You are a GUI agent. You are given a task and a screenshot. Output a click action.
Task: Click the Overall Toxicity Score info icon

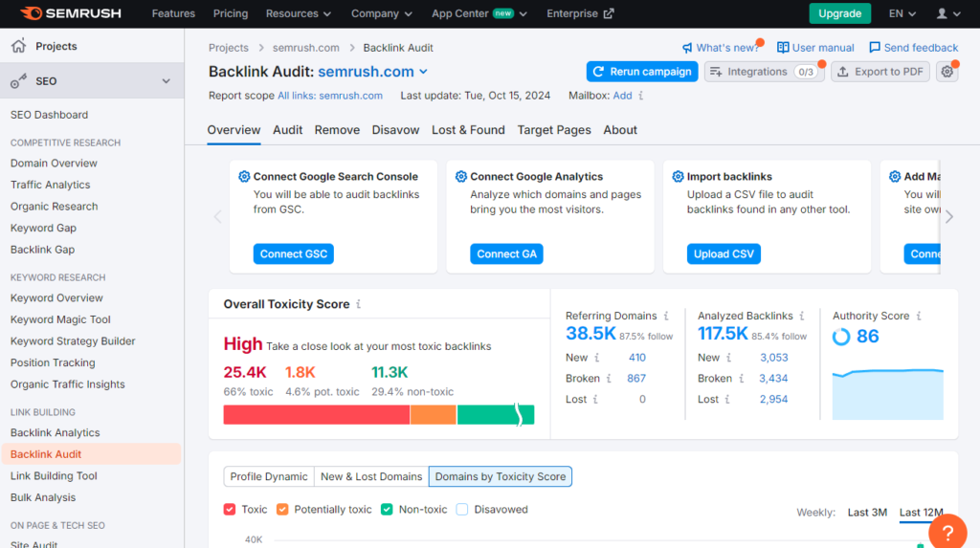click(x=358, y=304)
